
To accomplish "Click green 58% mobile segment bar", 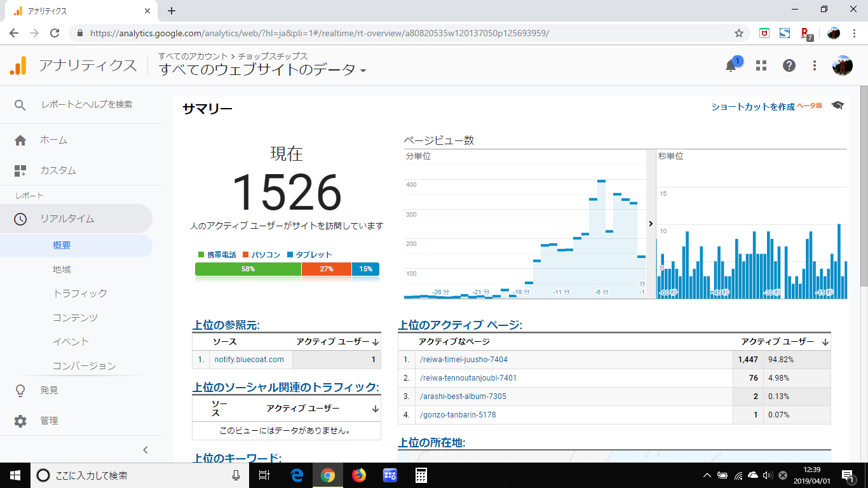I will point(248,269).
